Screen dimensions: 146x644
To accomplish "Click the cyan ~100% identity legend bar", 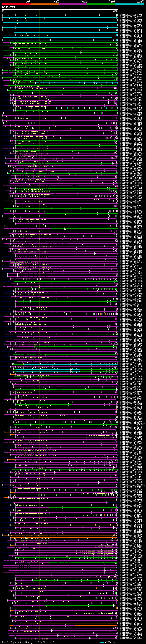I will coord(130,4).
